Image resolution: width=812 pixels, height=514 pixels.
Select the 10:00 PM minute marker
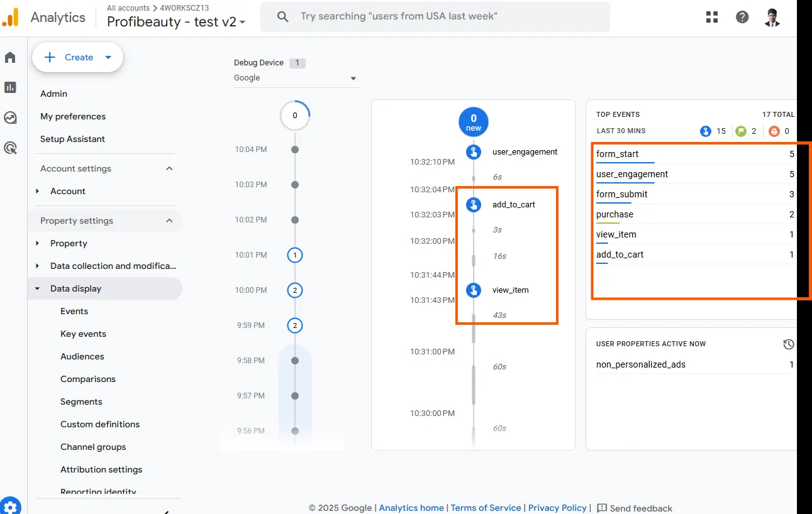(x=295, y=290)
